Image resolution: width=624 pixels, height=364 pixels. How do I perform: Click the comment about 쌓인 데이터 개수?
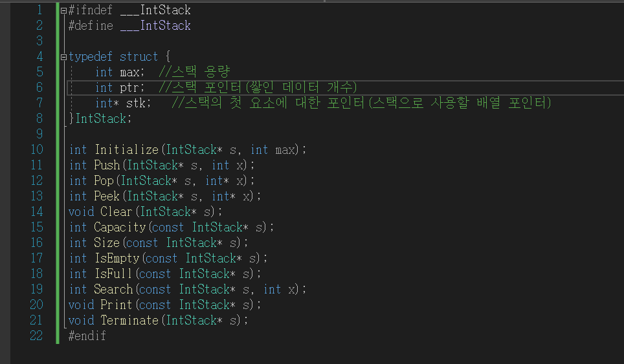coord(258,87)
